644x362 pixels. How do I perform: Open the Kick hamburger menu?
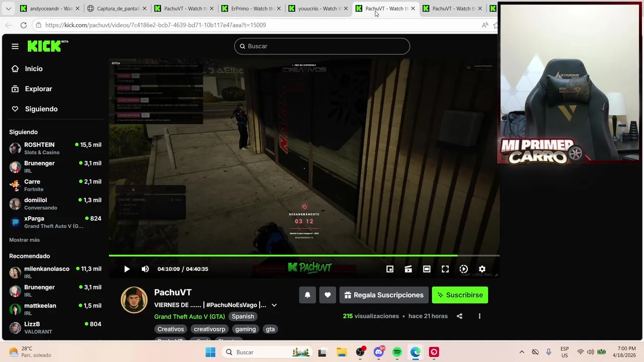click(x=15, y=46)
